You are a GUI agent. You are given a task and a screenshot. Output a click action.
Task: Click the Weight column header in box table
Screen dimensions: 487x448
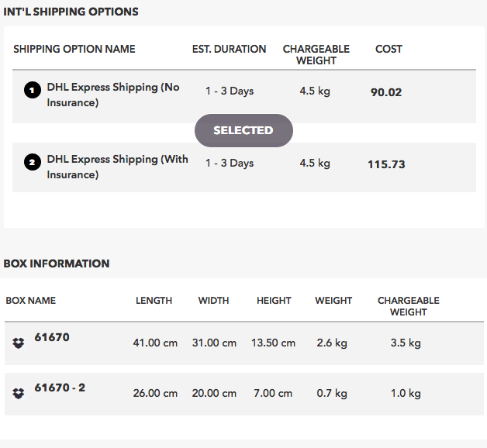333,301
